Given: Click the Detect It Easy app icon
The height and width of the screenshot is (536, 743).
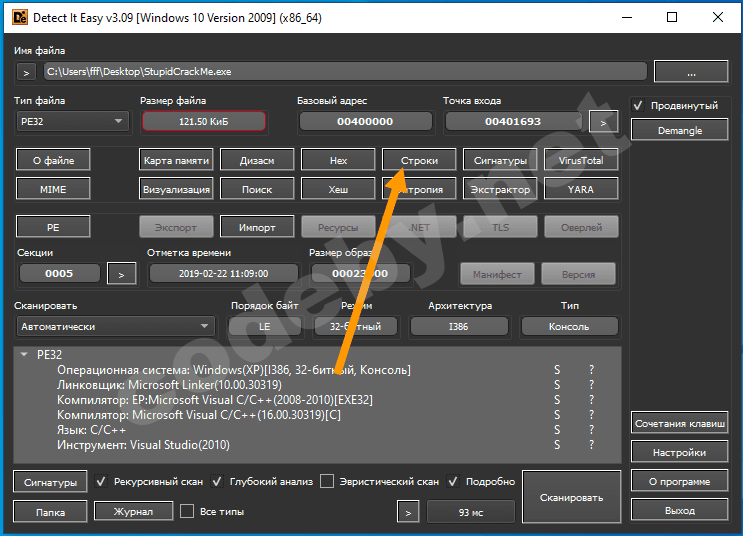Looking at the screenshot, I should (19, 18).
